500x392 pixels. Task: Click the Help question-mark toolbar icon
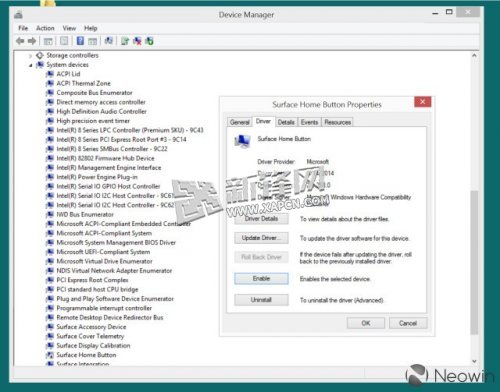(x=80, y=41)
